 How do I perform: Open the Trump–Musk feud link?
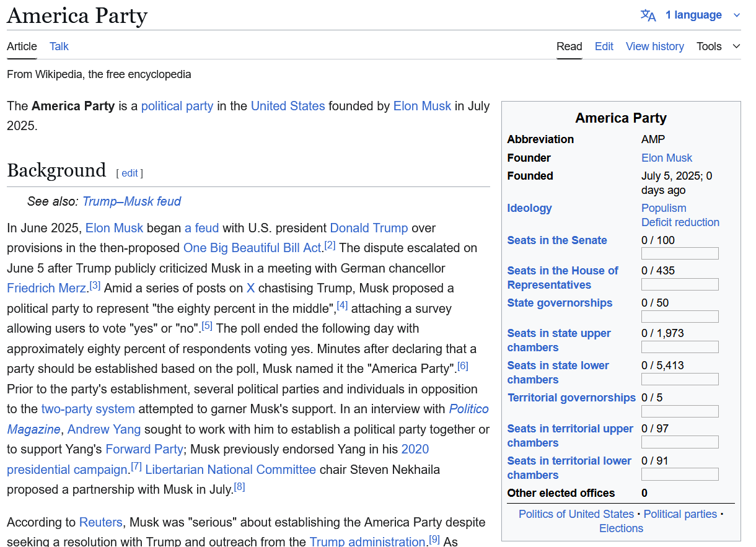pos(131,201)
